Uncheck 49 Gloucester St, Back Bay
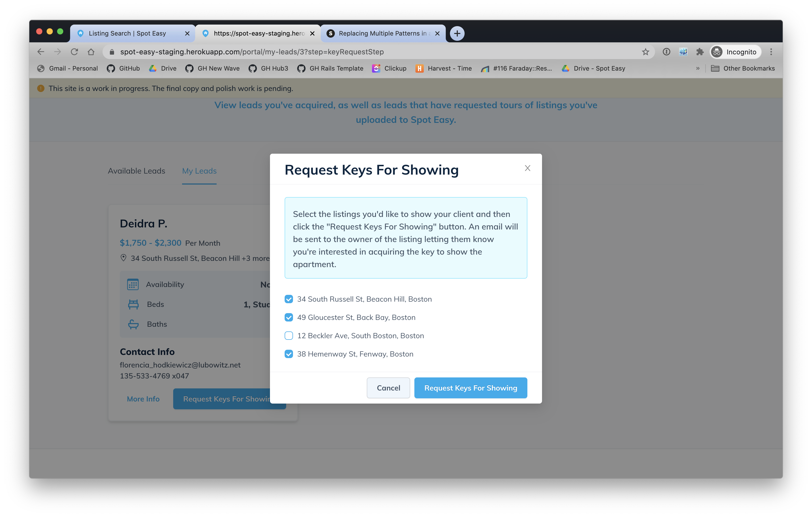This screenshot has width=812, height=517. tap(289, 318)
